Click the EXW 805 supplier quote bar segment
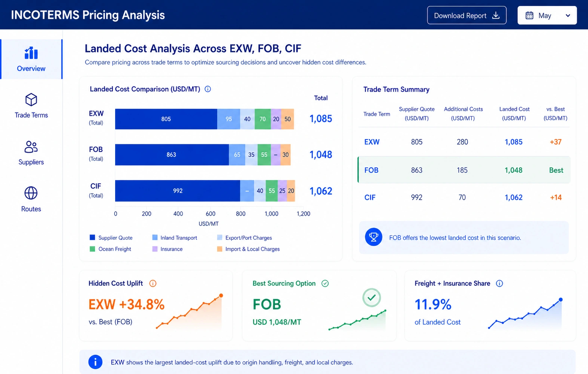588x374 pixels. pos(166,119)
